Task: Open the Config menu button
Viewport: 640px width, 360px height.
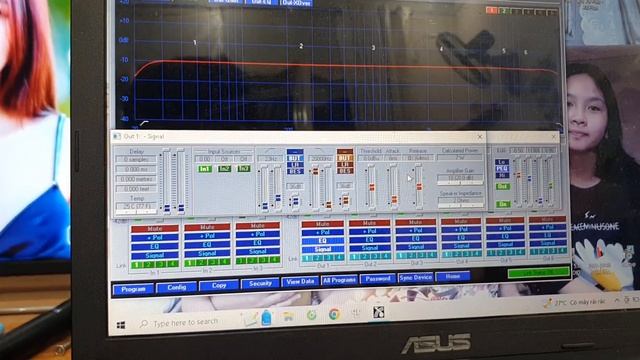Action: (176, 287)
